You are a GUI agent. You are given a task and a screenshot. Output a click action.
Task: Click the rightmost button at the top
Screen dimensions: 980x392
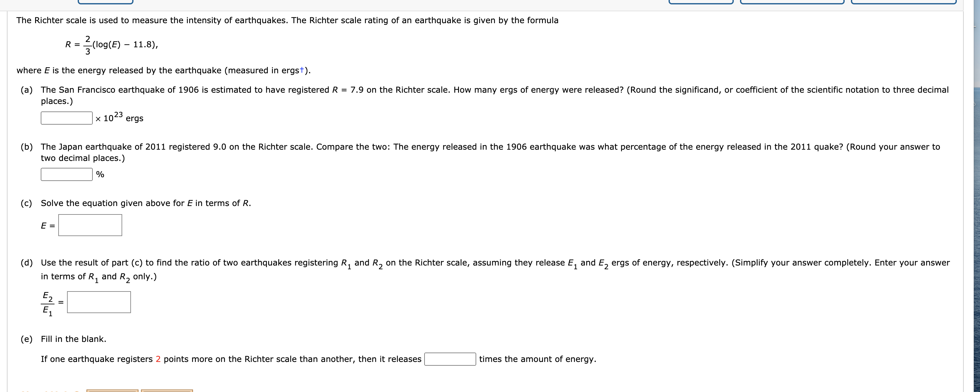click(x=909, y=2)
